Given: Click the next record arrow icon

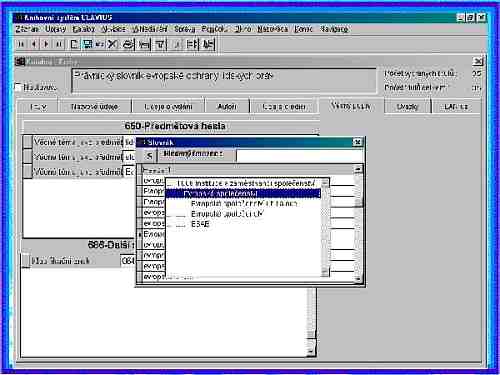Looking at the screenshot, I should click(x=46, y=44).
